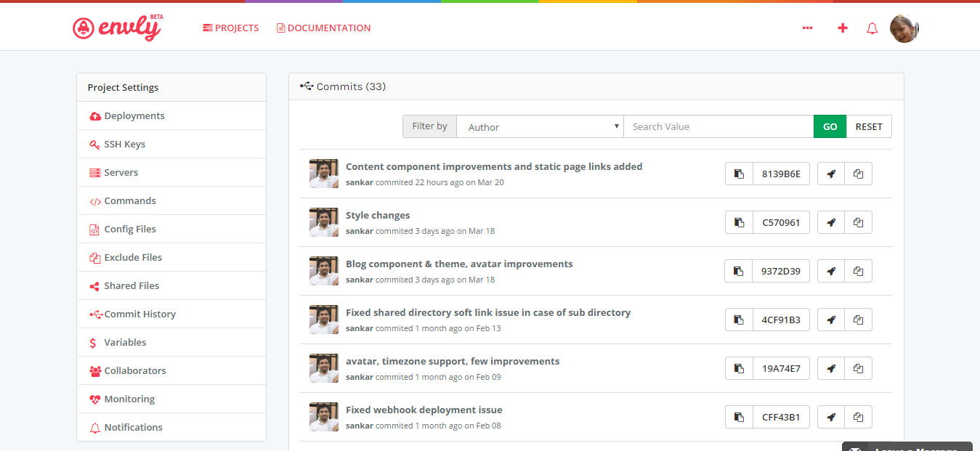Open the DOCUMENTATION link
Viewport: 980px width, 451px height.
click(323, 28)
